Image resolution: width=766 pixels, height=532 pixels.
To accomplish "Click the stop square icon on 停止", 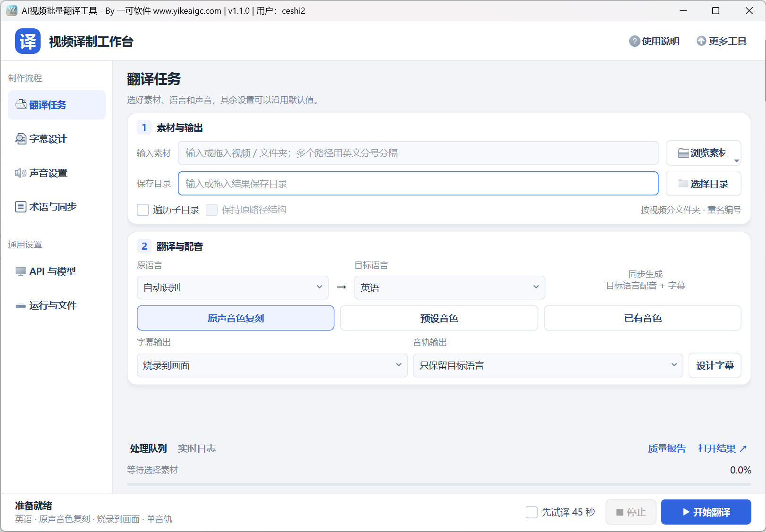I will point(620,512).
